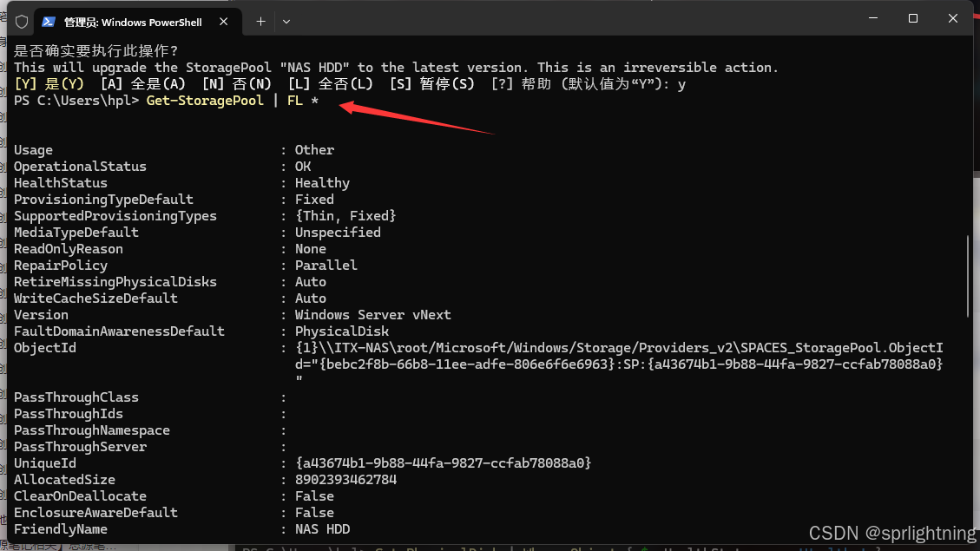Click the 'PS C:\Users\hpl>' prompt text
980x551 pixels.
76,101
